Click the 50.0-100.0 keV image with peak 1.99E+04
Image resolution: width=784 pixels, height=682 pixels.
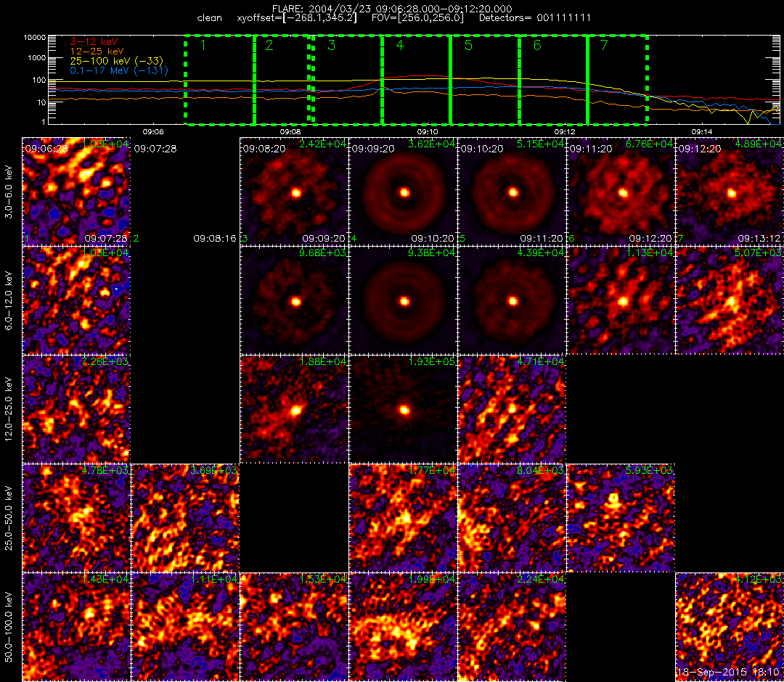403,627
